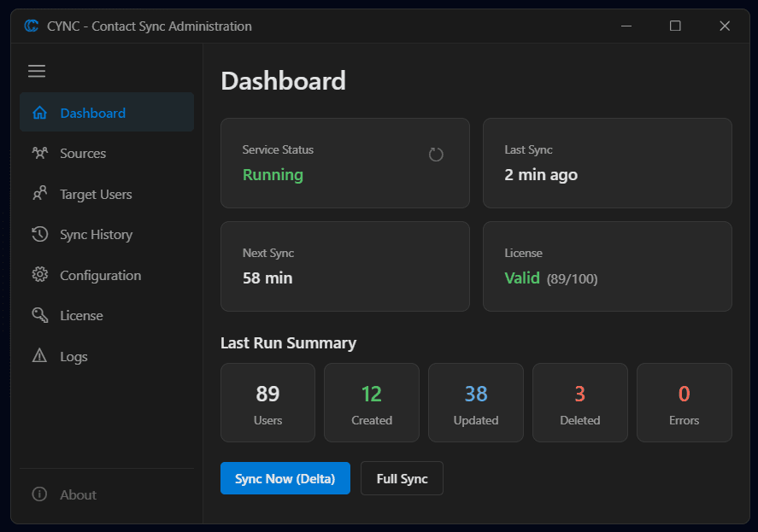This screenshot has width=758, height=532.
Task: Click the Target Users people icon
Action: tap(39, 194)
